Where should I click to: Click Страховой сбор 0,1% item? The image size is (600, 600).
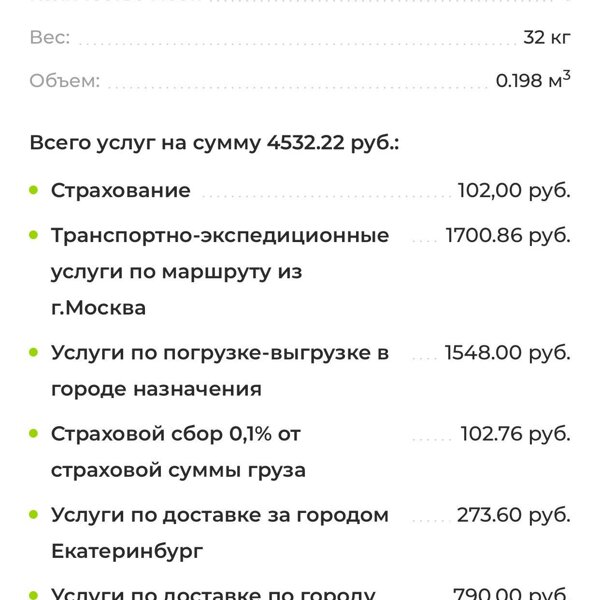point(178,452)
